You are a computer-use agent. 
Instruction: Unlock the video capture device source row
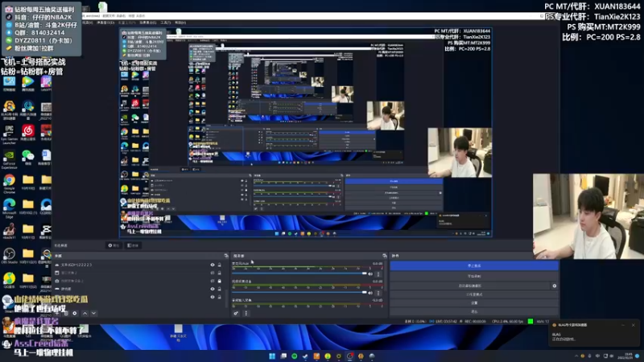coord(219,281)
